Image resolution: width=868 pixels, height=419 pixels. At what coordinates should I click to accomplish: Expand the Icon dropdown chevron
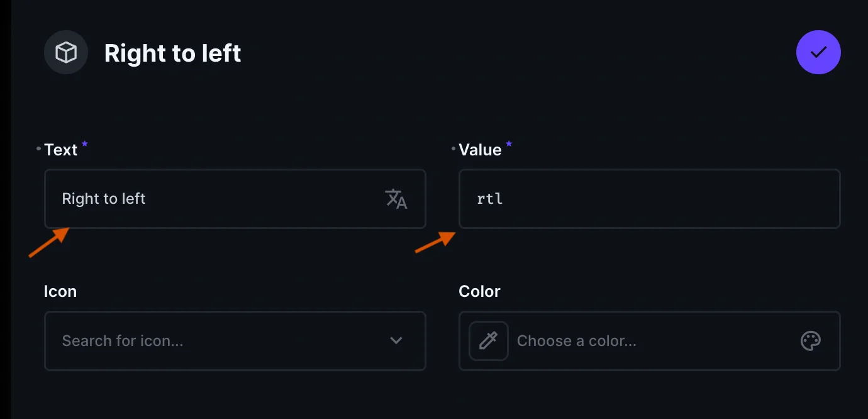pyautogui.click(x=396, y=341)
